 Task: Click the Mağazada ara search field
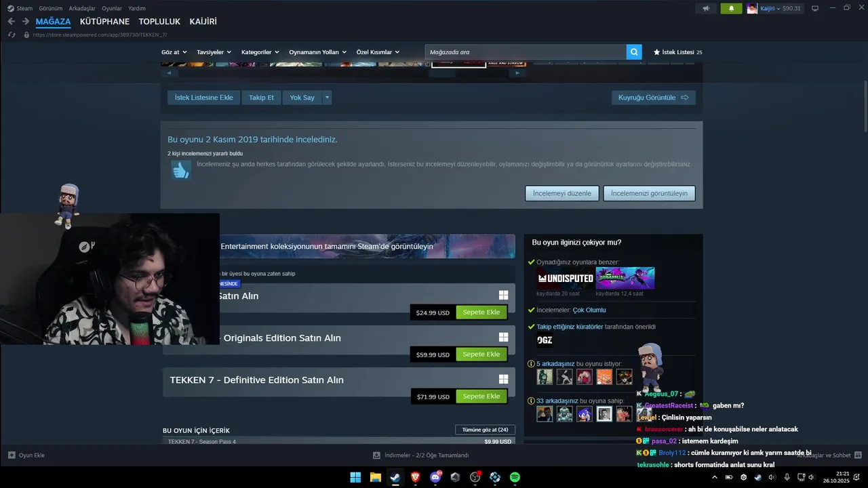click(526, 52)
